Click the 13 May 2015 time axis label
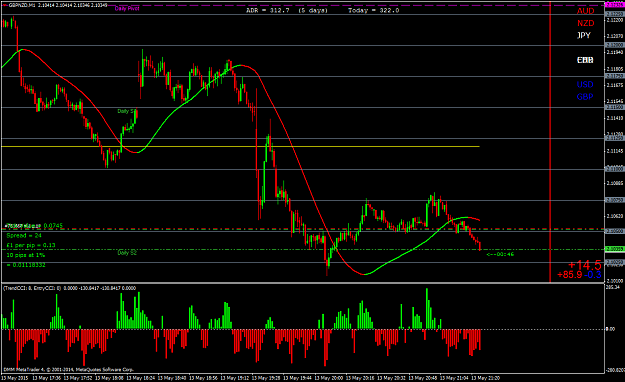Image resolution: width=625 pixels, height=382 pixels. coord(15,378)
